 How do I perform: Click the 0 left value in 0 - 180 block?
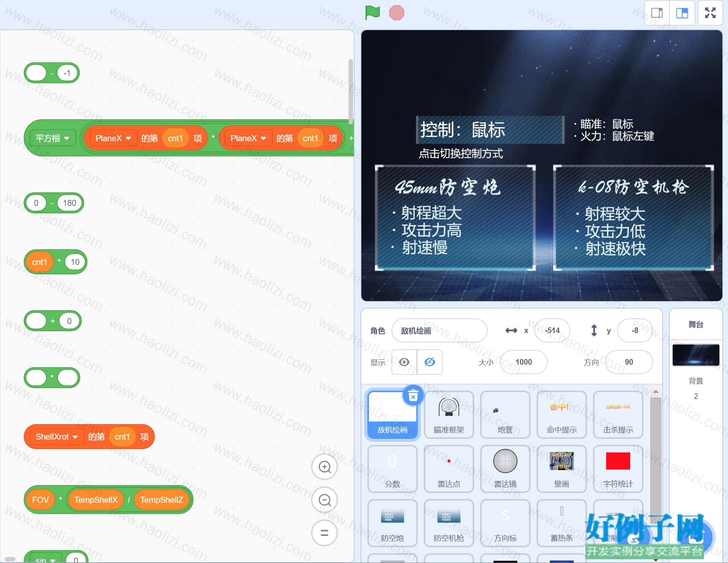coord(36,203)
